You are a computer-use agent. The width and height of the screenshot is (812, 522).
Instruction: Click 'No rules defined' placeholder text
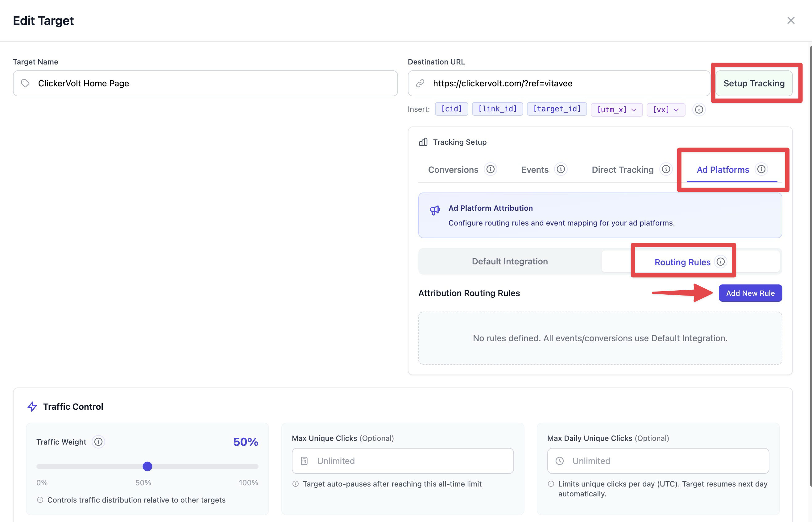coord(600,338)
